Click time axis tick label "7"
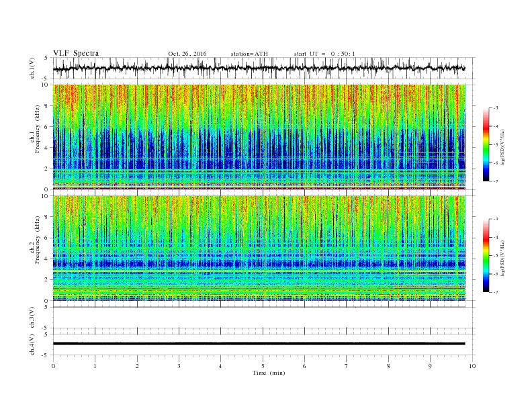This screenshot has height=411, width=532. [x=347, y=366]
